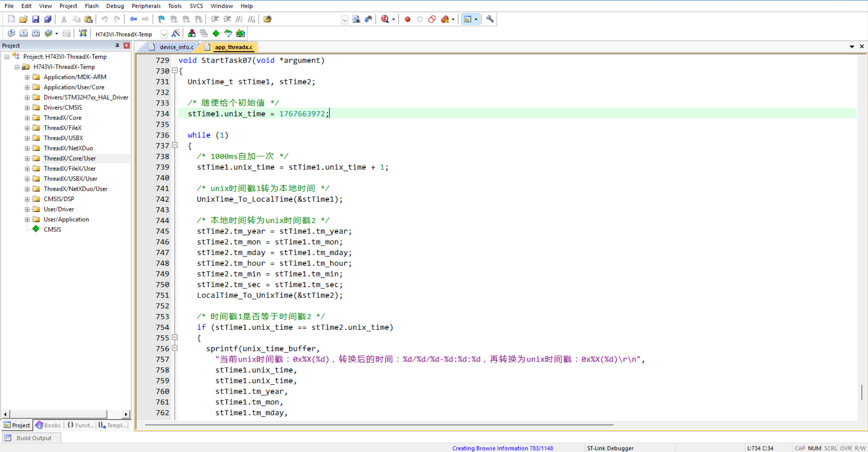Viewport: 868px width, 452px height.
Task: Open Options for Target magic wand
Action: coord(176,34)
